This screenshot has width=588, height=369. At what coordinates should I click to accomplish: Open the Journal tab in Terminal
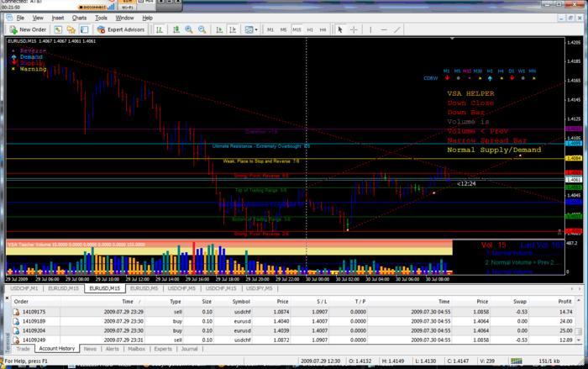click(189, 349)
